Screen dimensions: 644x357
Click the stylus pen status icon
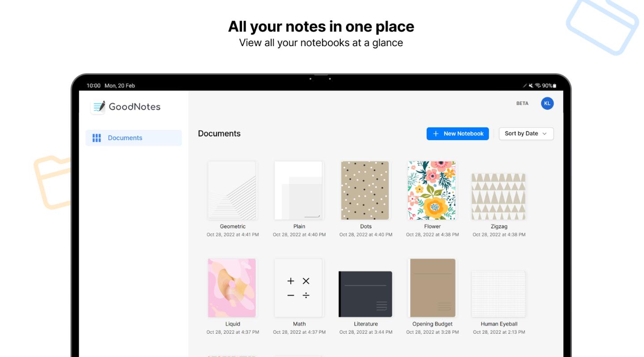[524, 85]
